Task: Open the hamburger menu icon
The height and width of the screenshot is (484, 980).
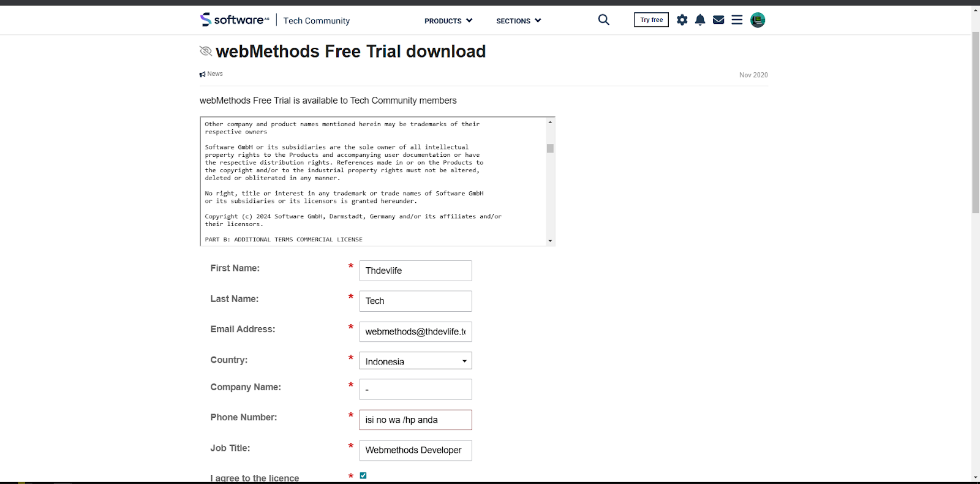Action: click(x=737, y=20)
